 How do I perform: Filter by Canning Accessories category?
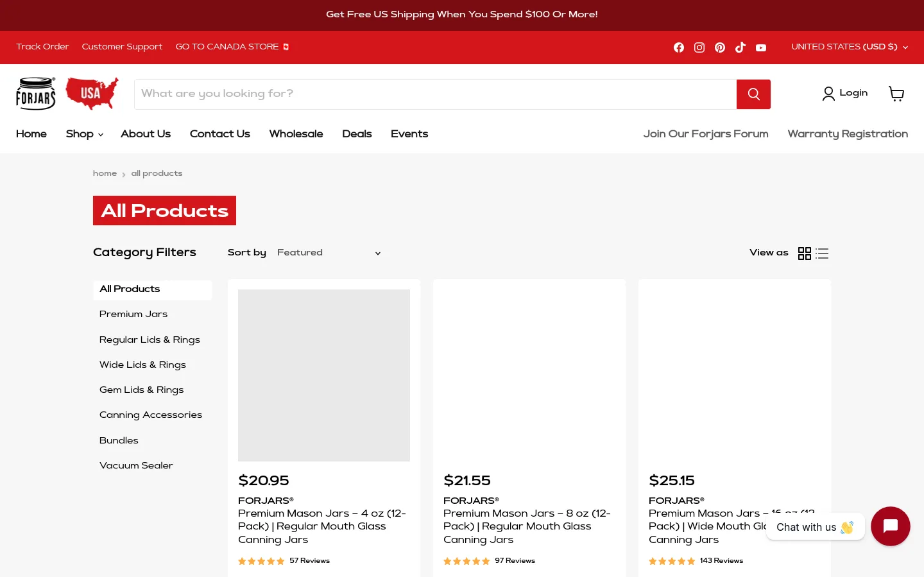(151, 415)
